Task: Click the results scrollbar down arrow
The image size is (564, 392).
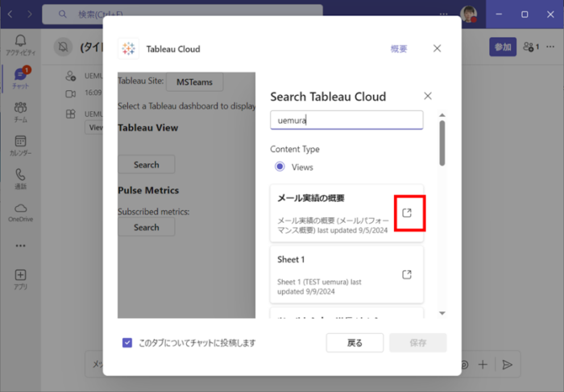Action: point(442,313)
